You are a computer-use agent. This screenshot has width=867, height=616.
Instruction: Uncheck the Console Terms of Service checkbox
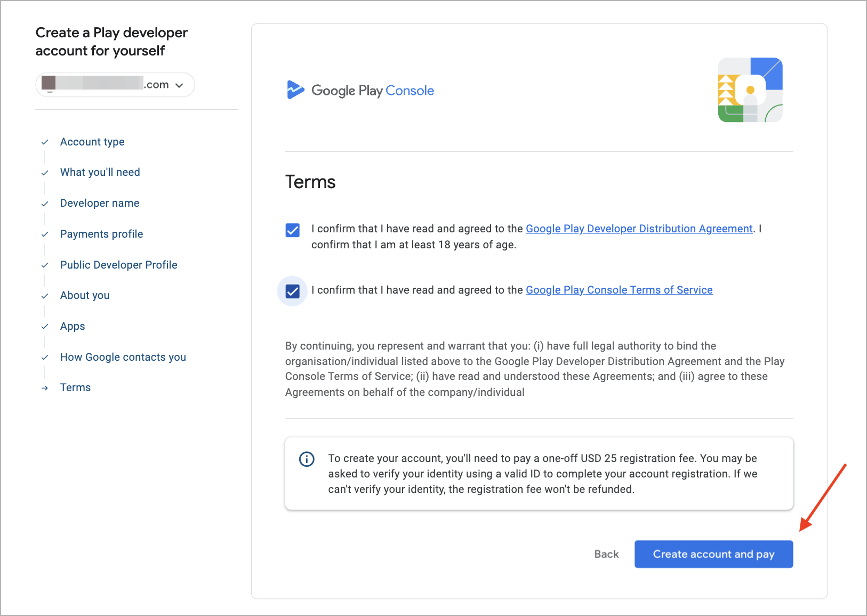(293, 291)
